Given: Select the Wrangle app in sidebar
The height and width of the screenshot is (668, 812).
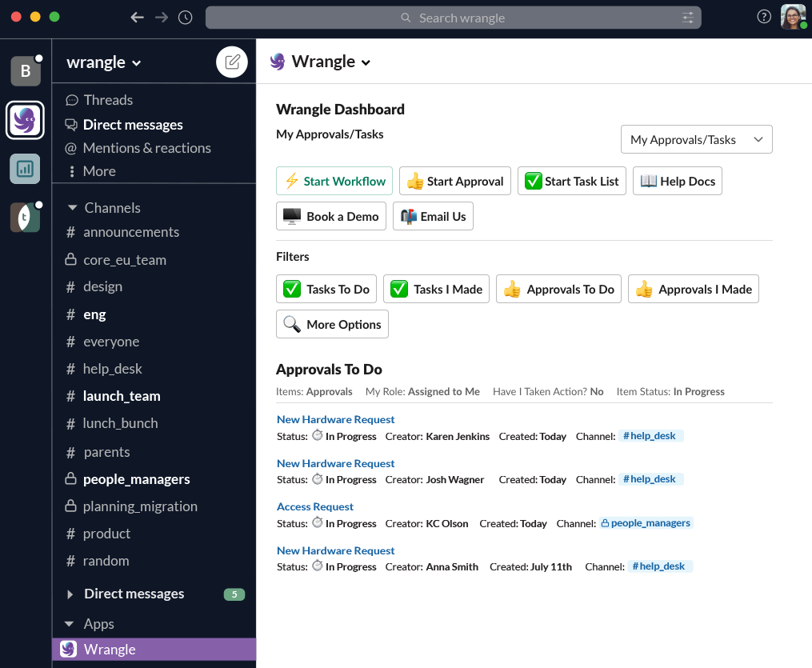Looking at the screenshot, I should tap(154, 650).
